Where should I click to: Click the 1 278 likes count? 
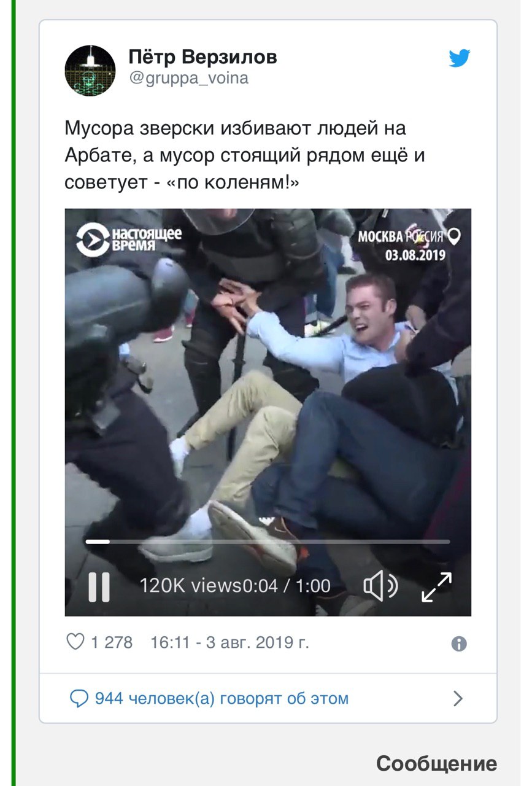pyautogui.click(x=112, y=643)
